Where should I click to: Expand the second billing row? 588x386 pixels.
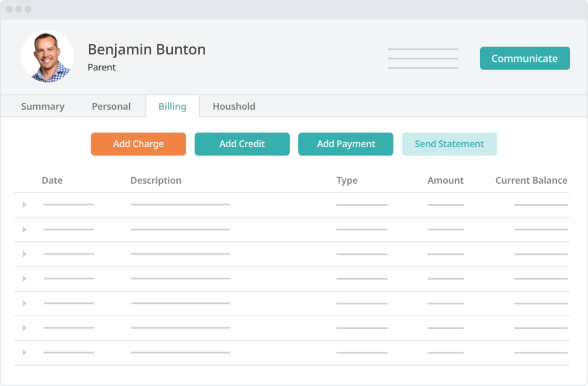24,229
